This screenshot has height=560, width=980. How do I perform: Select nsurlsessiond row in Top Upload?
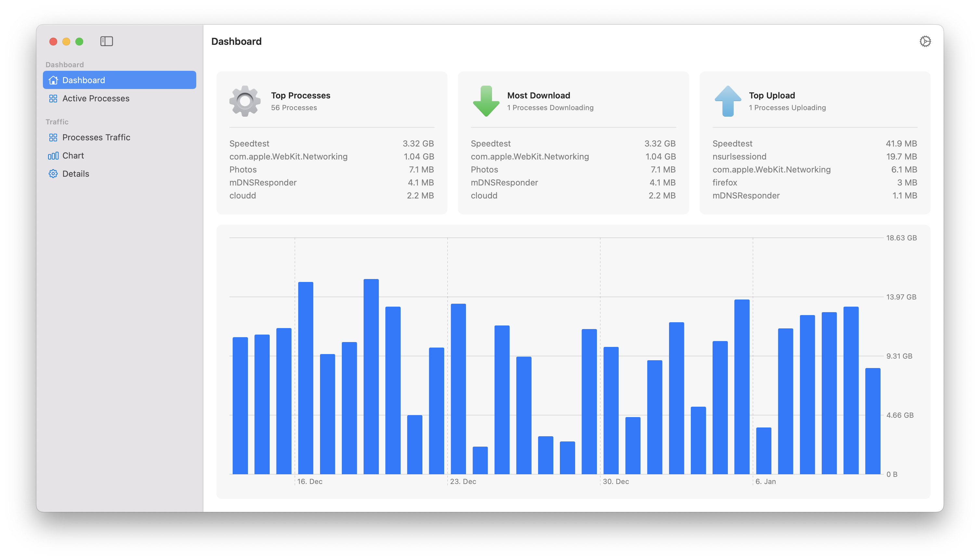(815, 157)
